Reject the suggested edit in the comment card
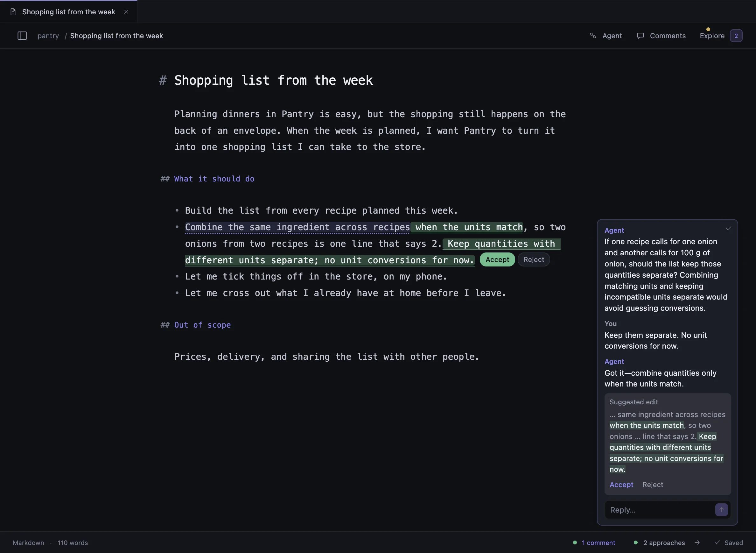The height and width of the screenshot is (553, 756). pos(652,485)
